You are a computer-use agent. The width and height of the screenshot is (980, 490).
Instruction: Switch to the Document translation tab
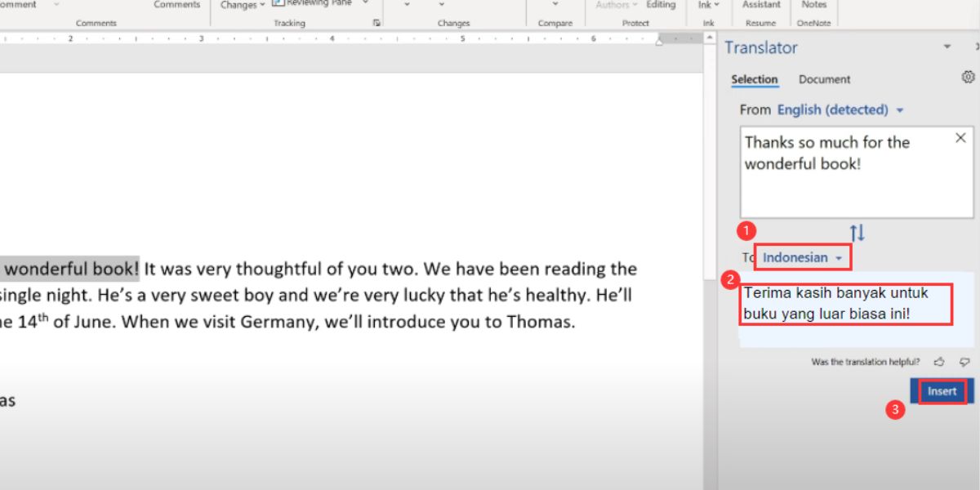click(824, 79)
